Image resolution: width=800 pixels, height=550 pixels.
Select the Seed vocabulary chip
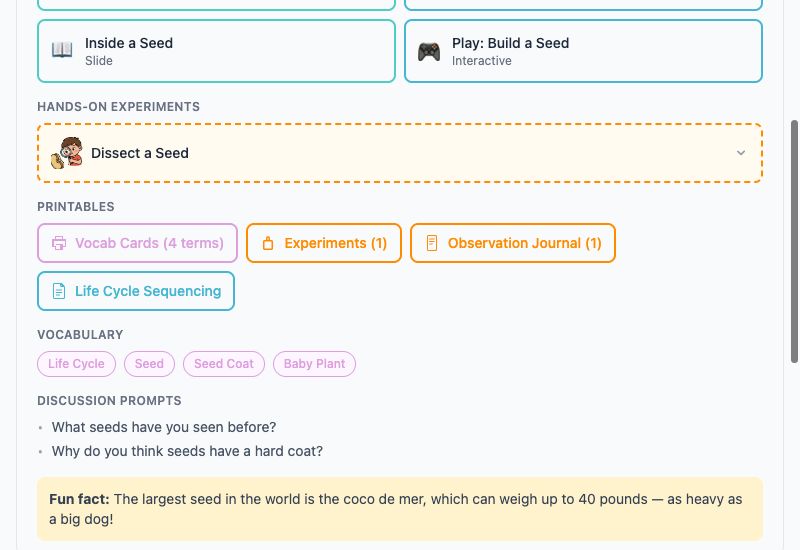point(149,364)
